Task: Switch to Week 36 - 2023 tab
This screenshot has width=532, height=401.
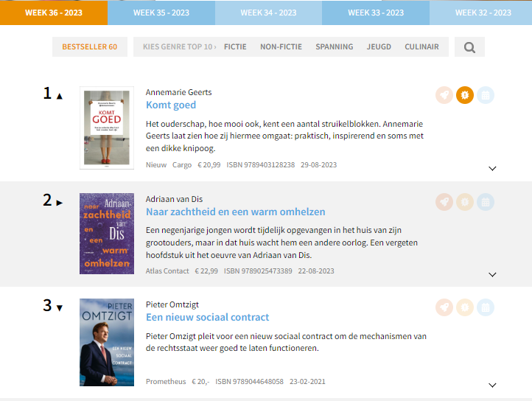Action: [x=54, y=13]
